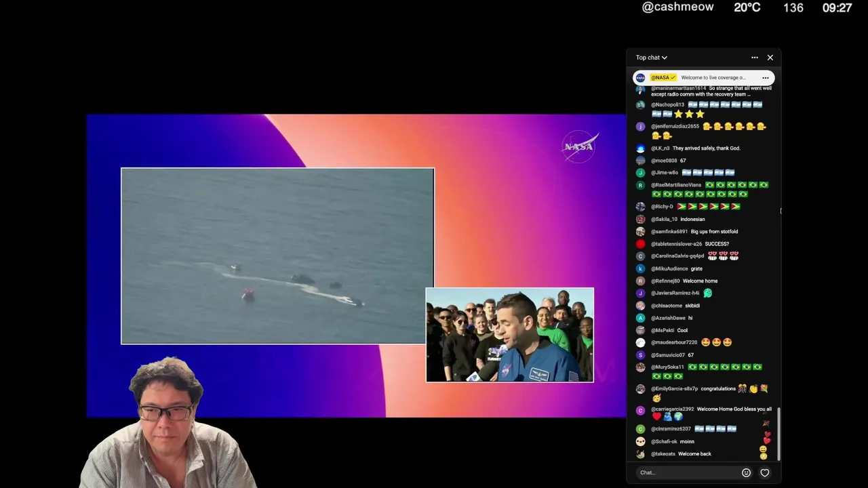Click the avatar of @Refinnej80
Image resolution: width=868 pixels, height=488 pixels.
tap(640, 281)
